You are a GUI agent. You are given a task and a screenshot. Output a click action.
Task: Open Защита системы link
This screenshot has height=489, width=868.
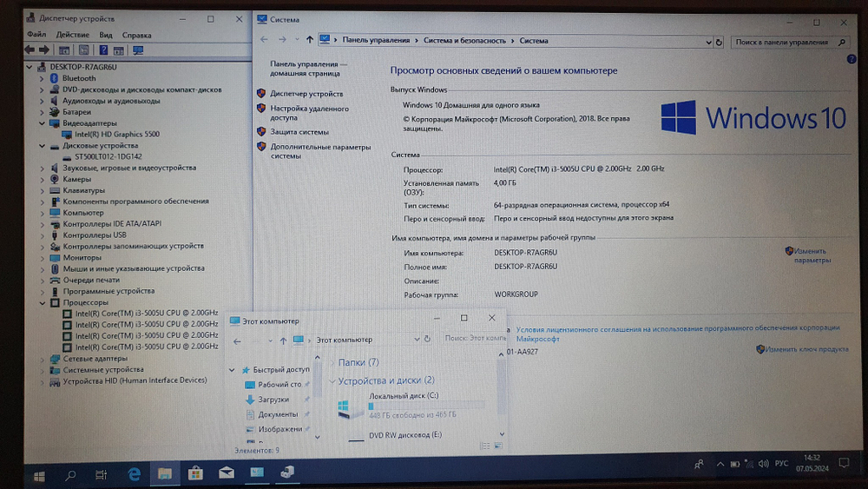299,132
